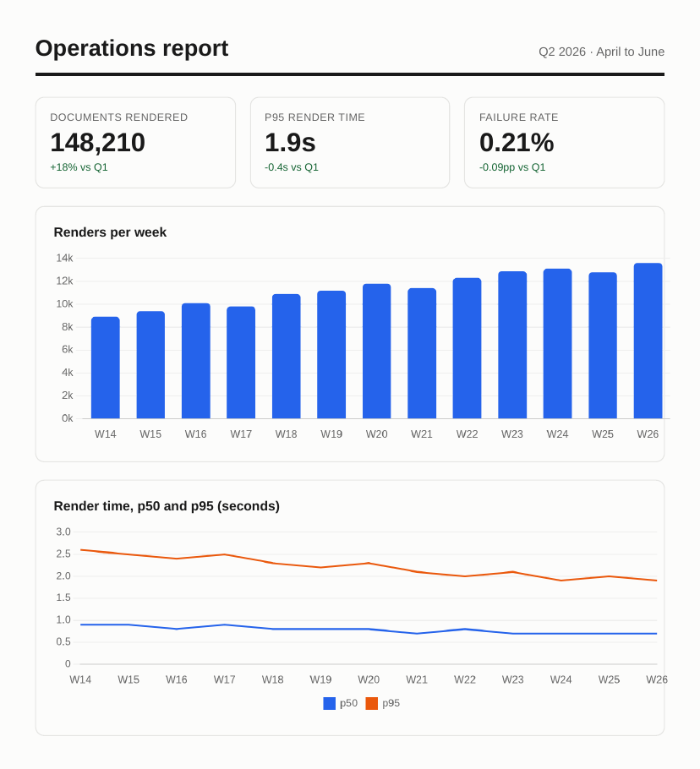The width and height of the screenshot is (700, 769).
Task: Click W22 x-axis label under line chart
Action: pyautogui.click(x=464, y=679)
